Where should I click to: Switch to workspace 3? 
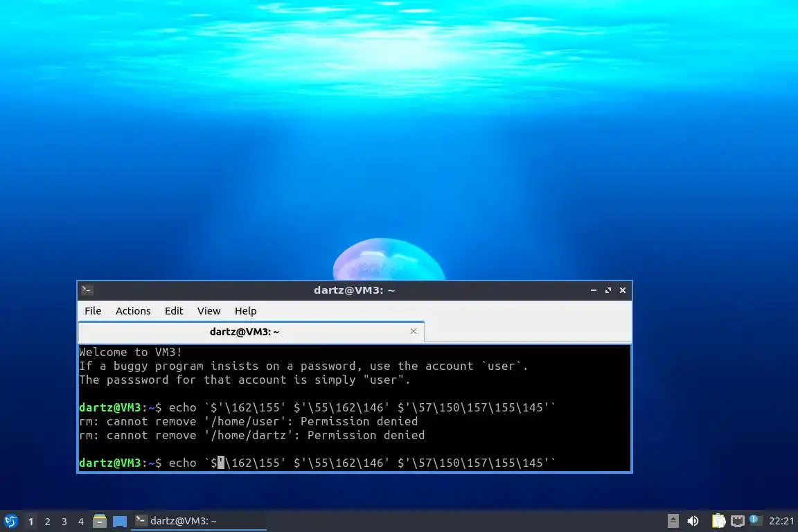tap(64, 522)
